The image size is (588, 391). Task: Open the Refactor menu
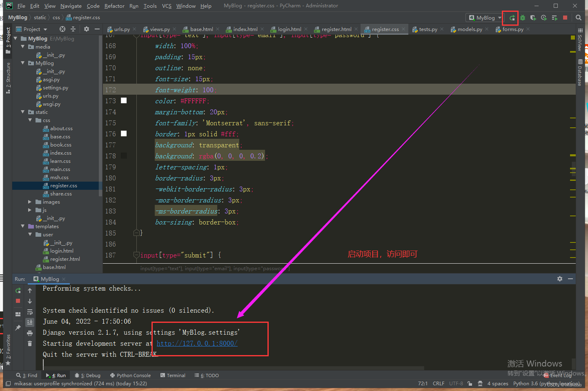114,6
